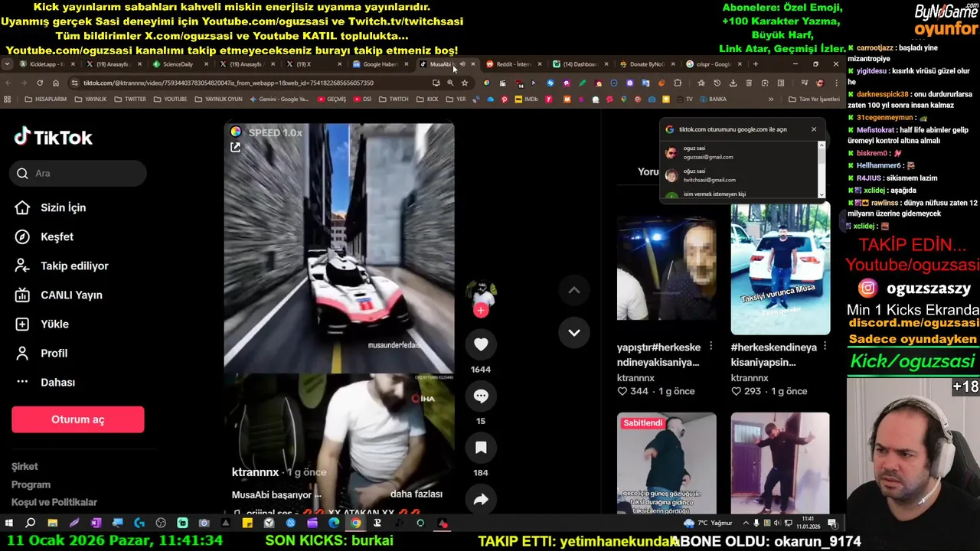Open Chrome extensions puzzle icon

[x=678, y=83]
